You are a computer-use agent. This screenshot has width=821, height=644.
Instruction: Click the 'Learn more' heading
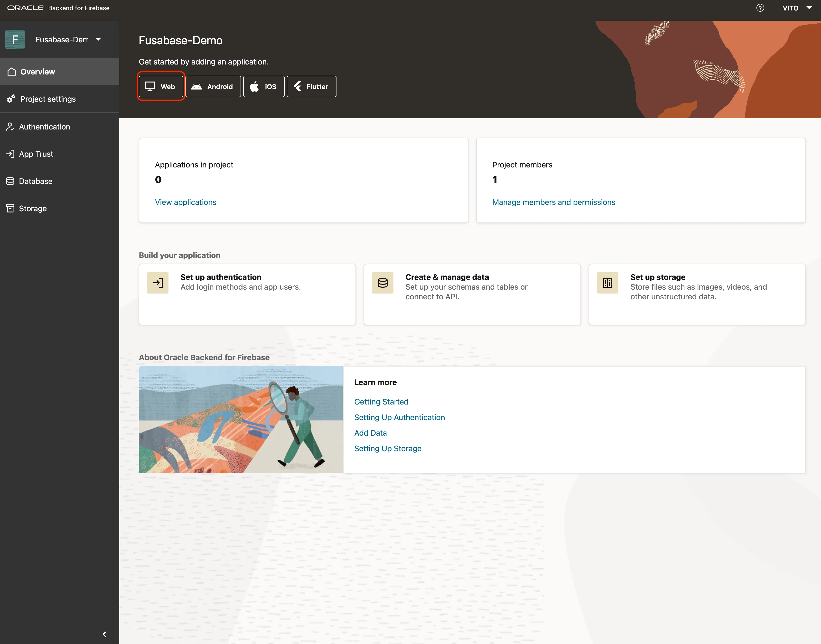pos(376,382)
